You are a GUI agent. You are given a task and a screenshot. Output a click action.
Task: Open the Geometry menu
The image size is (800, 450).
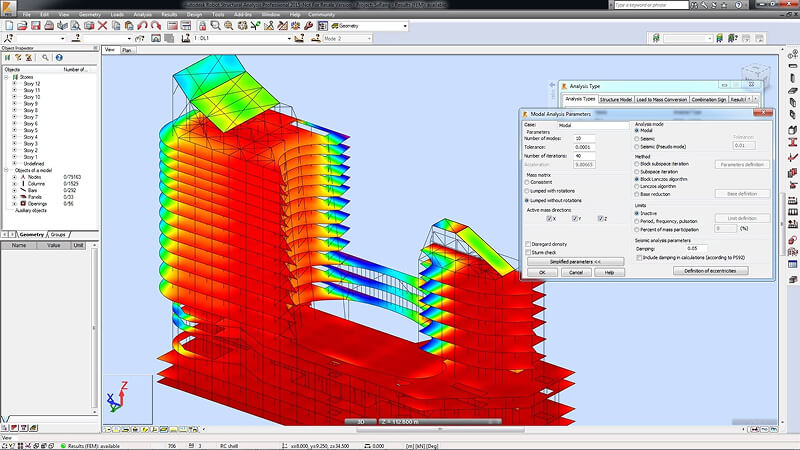tap(90, 14)
